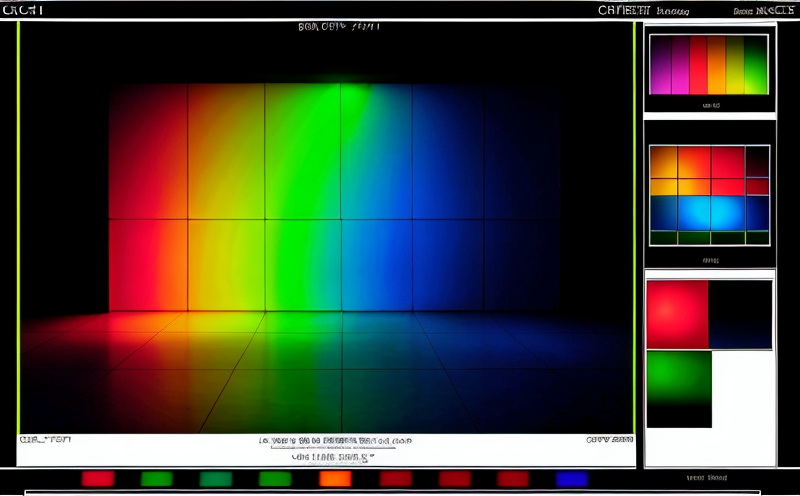This screenshot has width=800, height=496.
Task: Open the orange, red and blue grid thumbnail
Action: coord(709,195)
